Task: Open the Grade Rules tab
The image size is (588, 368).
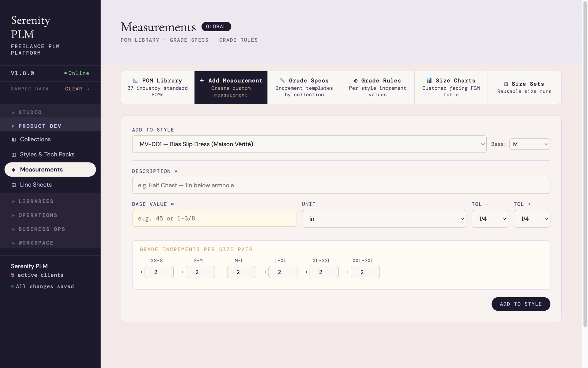Action: 378,87
